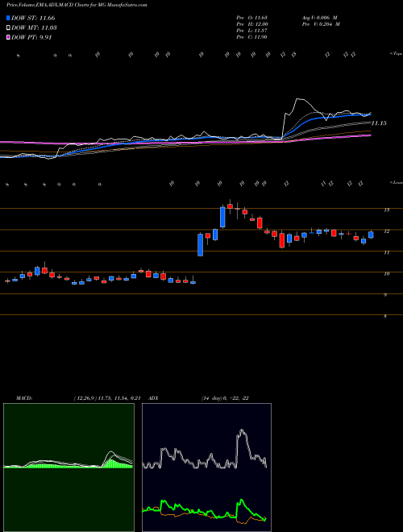Click the Pre V: 0.204 M value
This screenshot has height=532, width=403.
322,24
